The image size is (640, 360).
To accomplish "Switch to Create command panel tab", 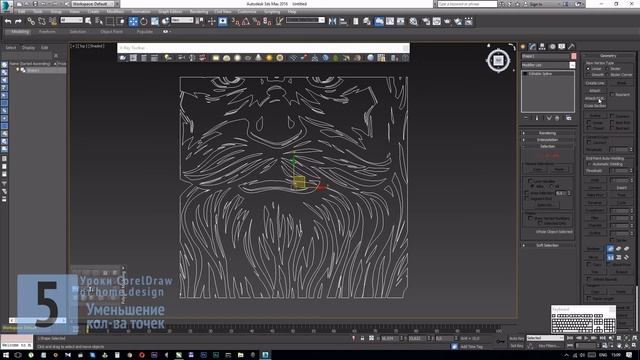I will click(x=523, y=47).
